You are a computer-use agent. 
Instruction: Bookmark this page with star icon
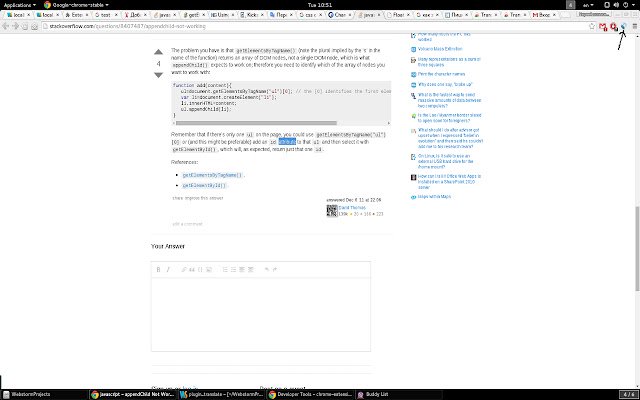point(592,26)
